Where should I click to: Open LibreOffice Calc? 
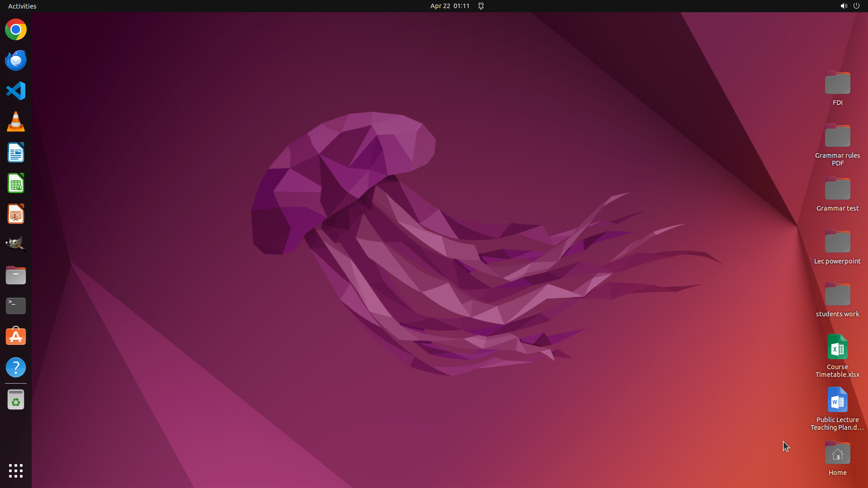(16, 183)
